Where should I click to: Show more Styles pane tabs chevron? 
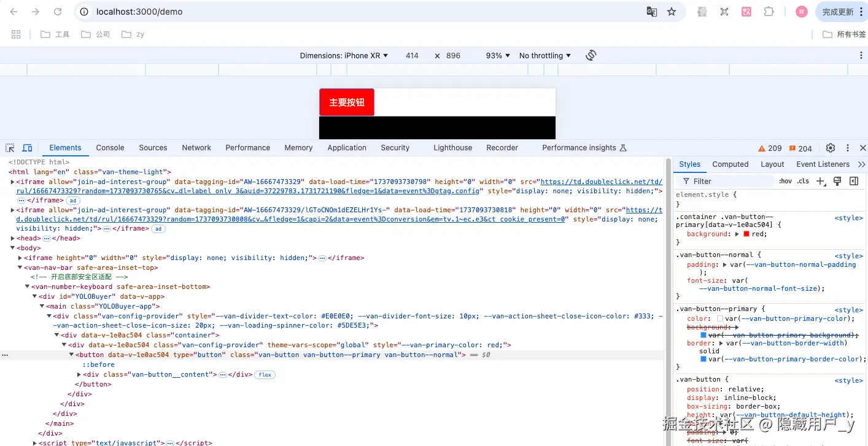pyautogui.click(x=861, y=164)
